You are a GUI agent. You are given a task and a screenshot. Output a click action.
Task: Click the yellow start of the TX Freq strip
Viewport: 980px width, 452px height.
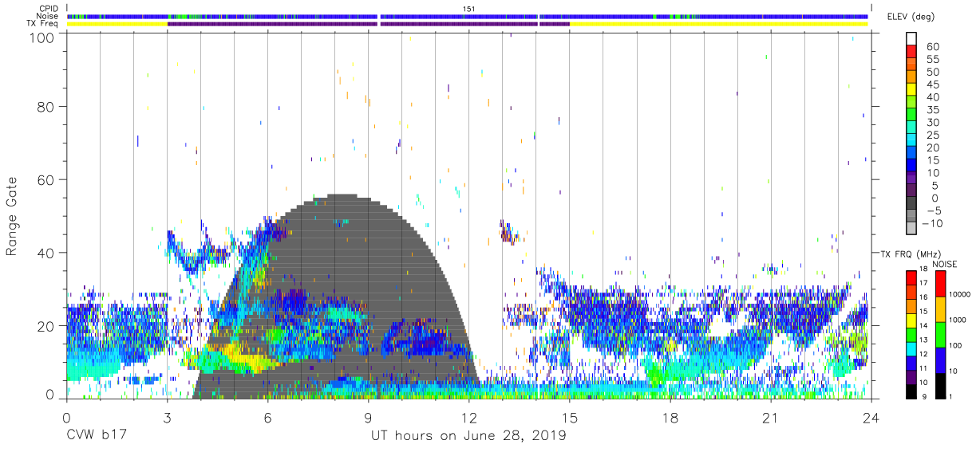[117, 24]
